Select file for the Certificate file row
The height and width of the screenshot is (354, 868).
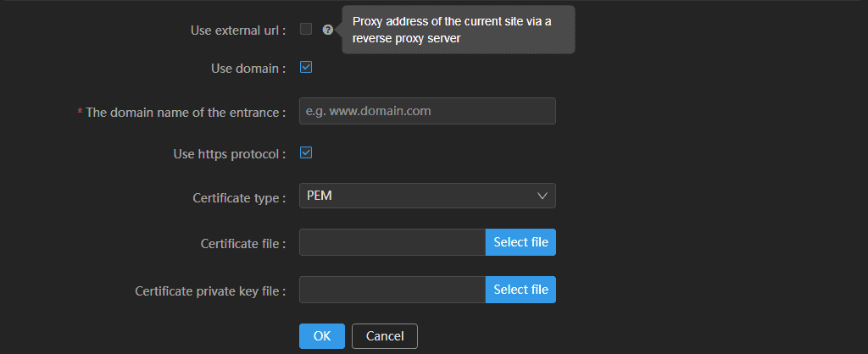point(521,242)
